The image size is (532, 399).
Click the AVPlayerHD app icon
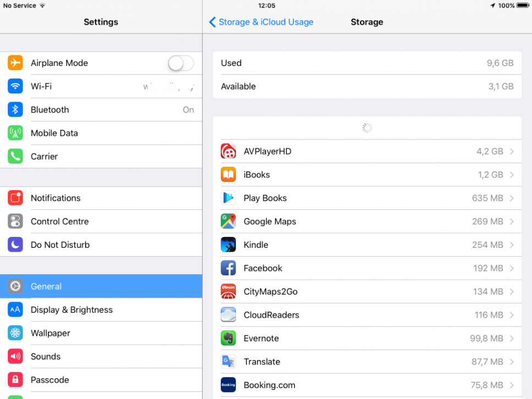pos(228,151)
